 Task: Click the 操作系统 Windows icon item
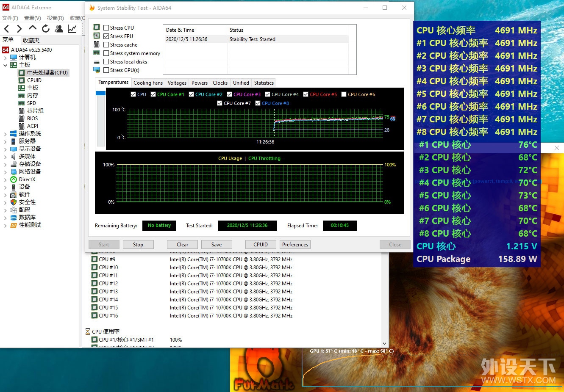coord(14,133)
